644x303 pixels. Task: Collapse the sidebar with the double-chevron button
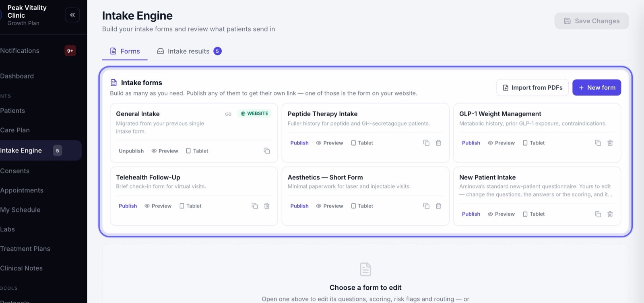[72, 15]
